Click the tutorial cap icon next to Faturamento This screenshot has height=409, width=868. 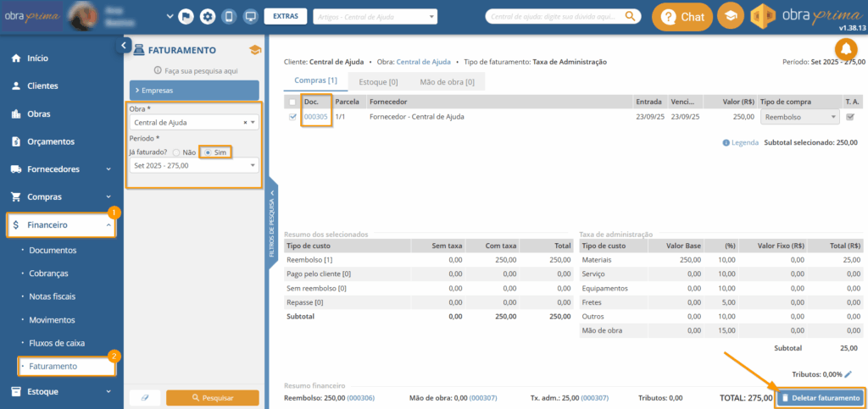tap(254, 50)
